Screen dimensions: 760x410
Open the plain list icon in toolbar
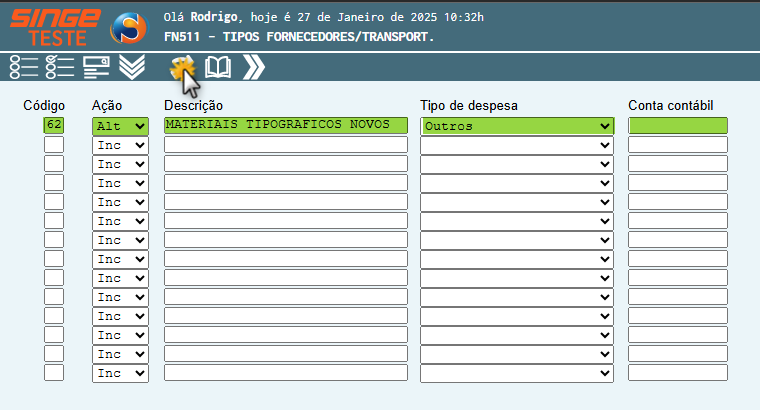click(24, 67)
